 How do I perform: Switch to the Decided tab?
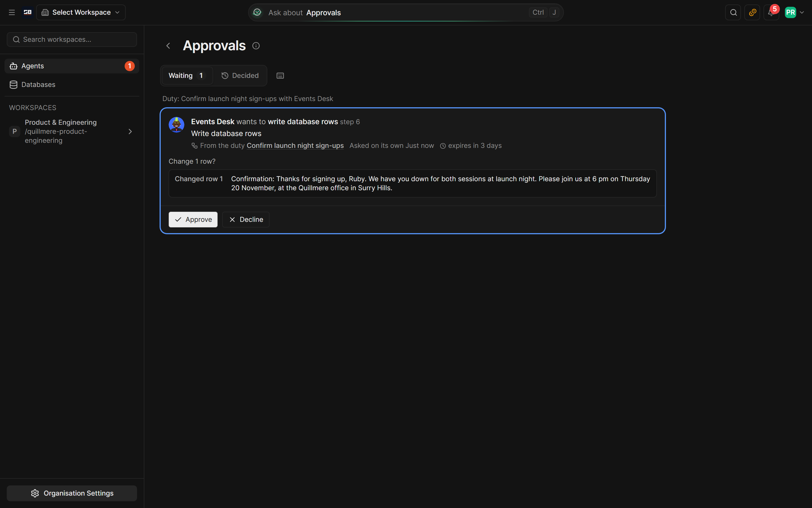click(240, 76)
